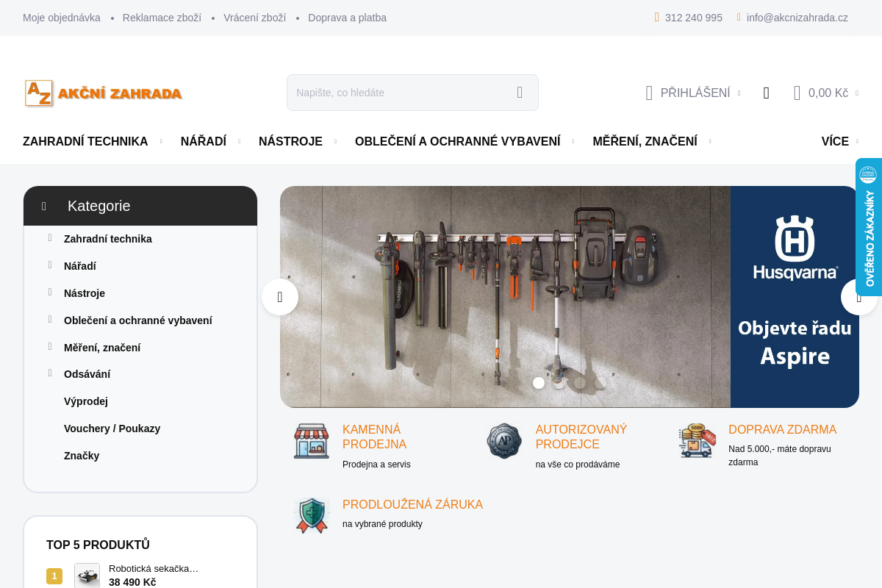
Task: Expand Oblečení a ochranné vybavení sidebar arrow
Action: pos(50,319)
